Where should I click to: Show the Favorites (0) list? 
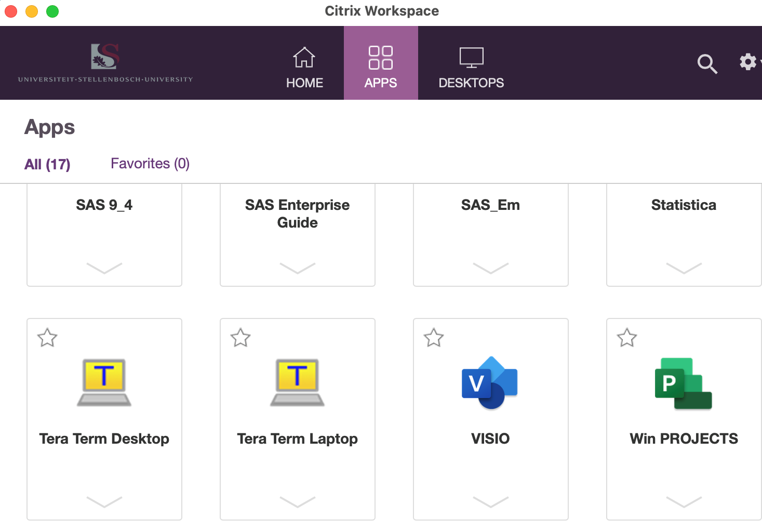click(x=150, y=164)
